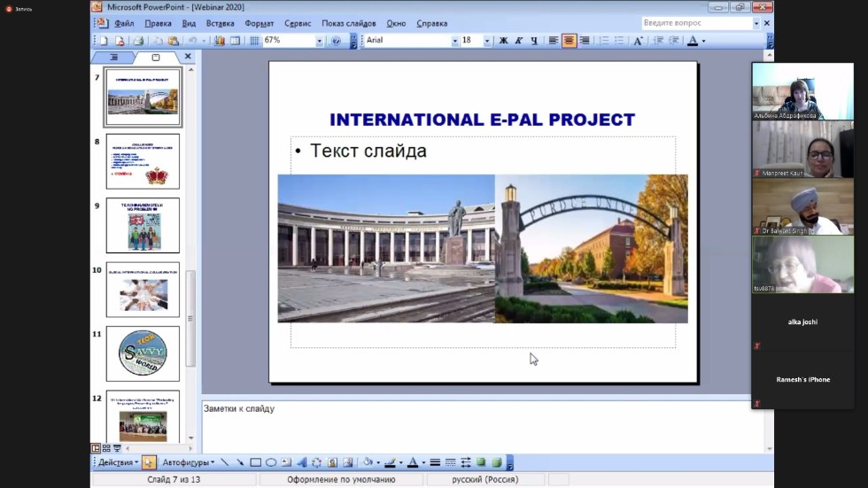Screen dimensions: 868x488
Task: Toggle italic formatting (К)
Action: point(519,41)
